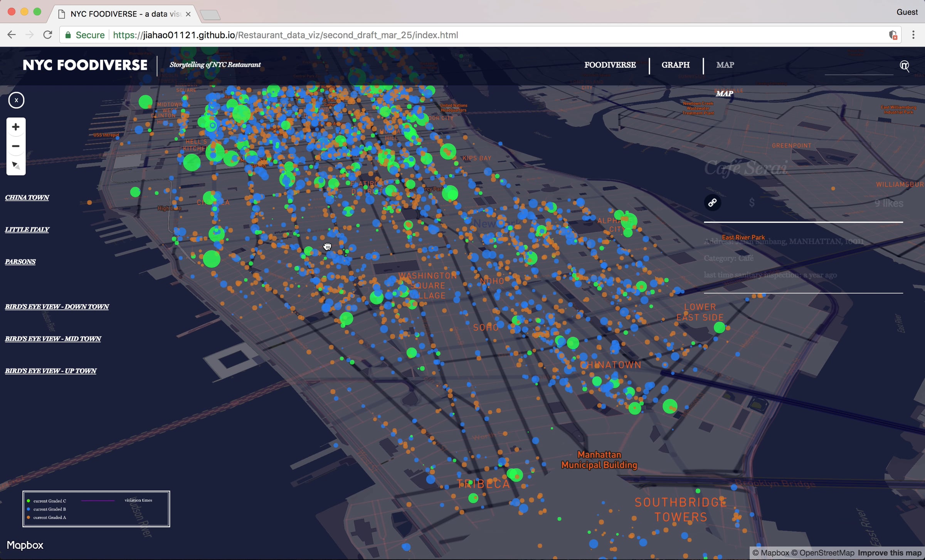Click the search input field in header
925x560 pixels.
tap(859, 68)
